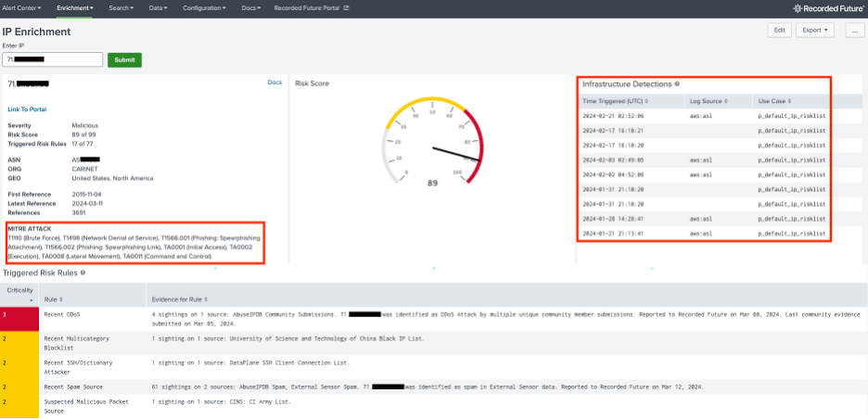
Task: Open the Enrichment menu
Action: coord(75,8)
